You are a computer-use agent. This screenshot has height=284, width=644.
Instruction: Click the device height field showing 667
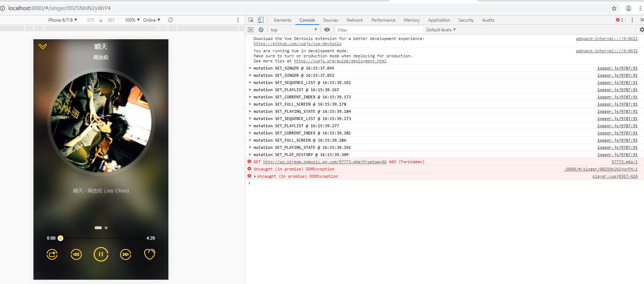[111, 20]
